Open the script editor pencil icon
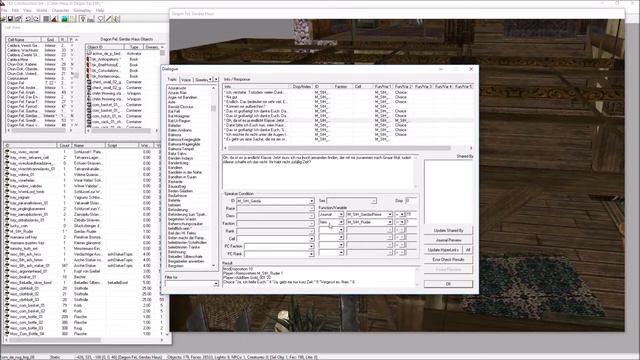 pyautogui.click(x=109, y=19)
